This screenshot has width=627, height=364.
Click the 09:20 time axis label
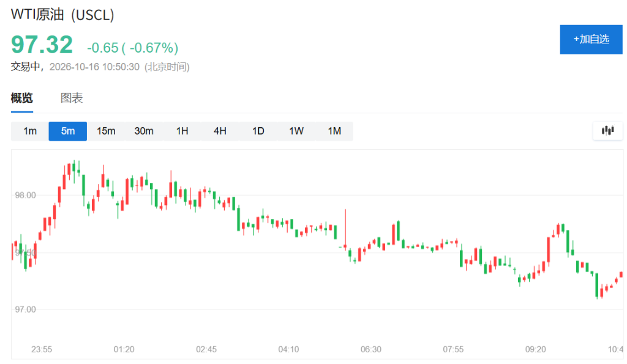(535, 349)
